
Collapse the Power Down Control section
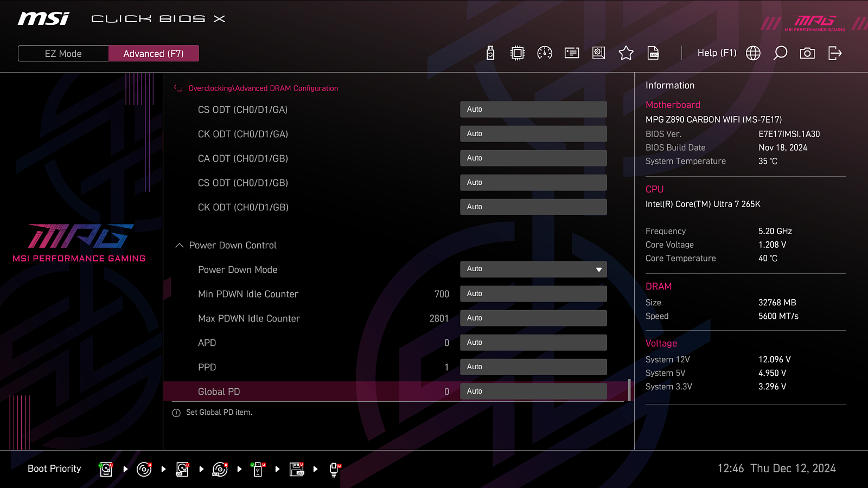(x=180, y=246)
